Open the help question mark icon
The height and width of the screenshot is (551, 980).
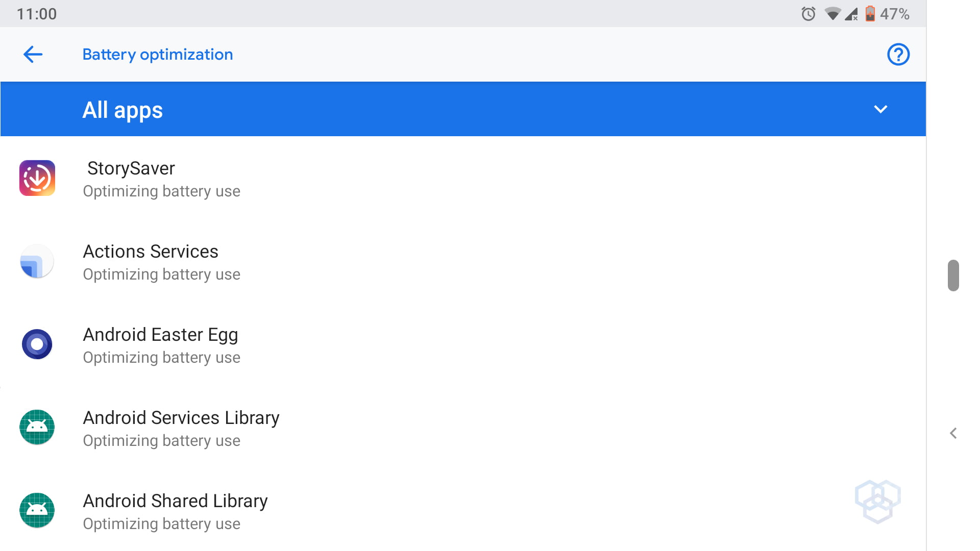[x=898, y=54]
